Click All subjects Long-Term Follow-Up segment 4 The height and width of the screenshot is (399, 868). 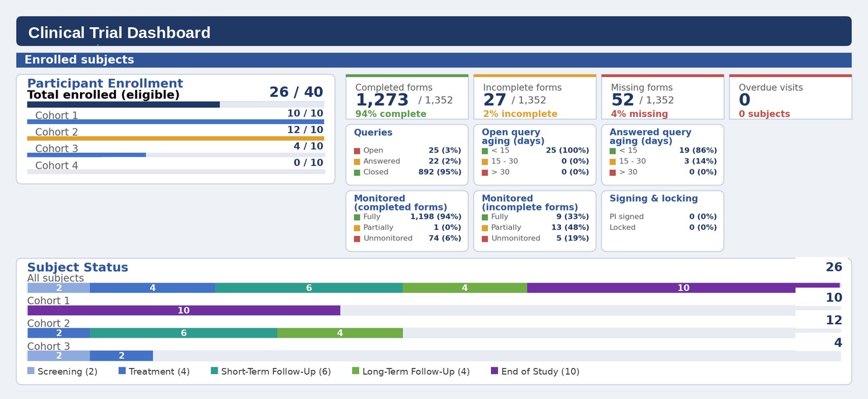[x=465, y=288]
